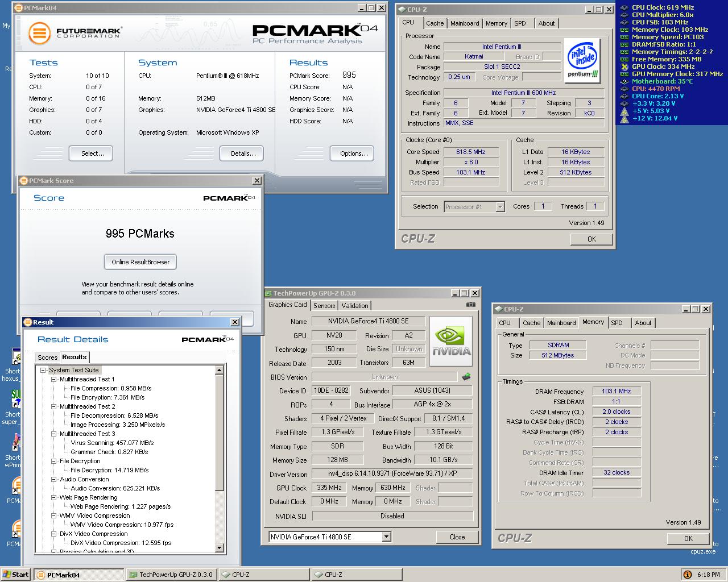
Task: Click the BIOS save chip icon in GPU-Z
Action: [x=466, y=377]
